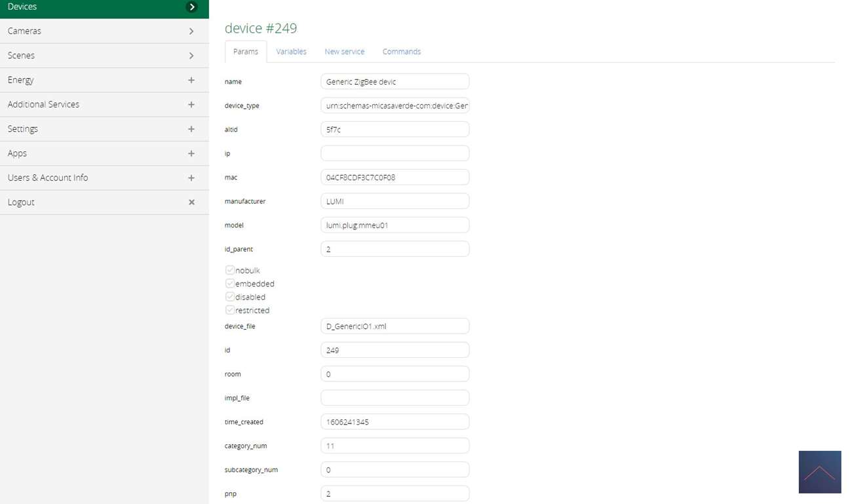Toggle the embedded checkbox

point(230,284)
